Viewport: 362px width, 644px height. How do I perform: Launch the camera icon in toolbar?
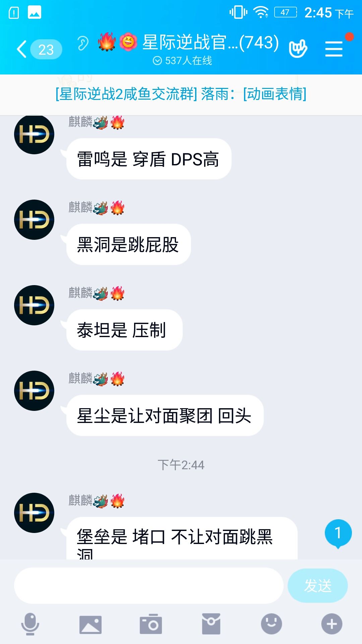click(151, 624)
